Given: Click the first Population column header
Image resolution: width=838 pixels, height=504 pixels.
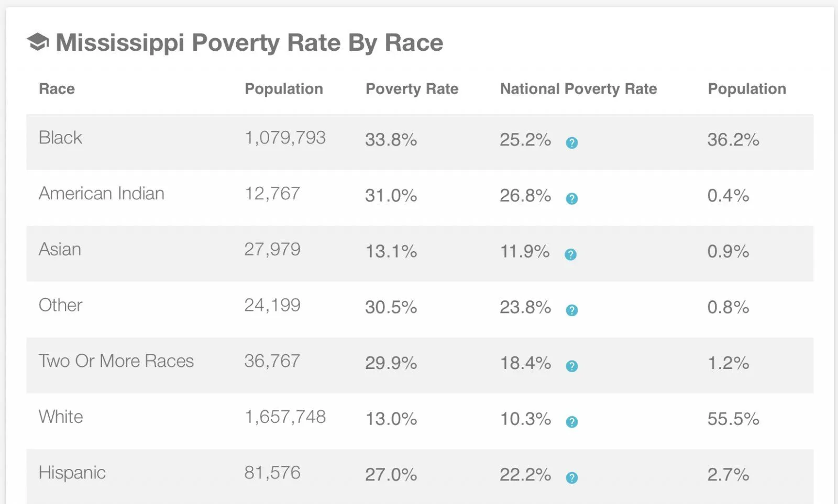Looking at the screenshot, I should (284, 89).
